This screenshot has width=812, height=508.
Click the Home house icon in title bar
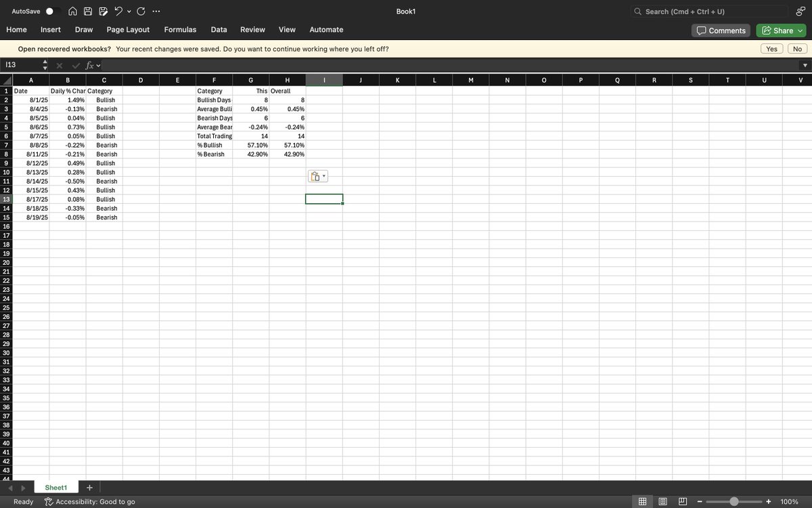point(72,12)
